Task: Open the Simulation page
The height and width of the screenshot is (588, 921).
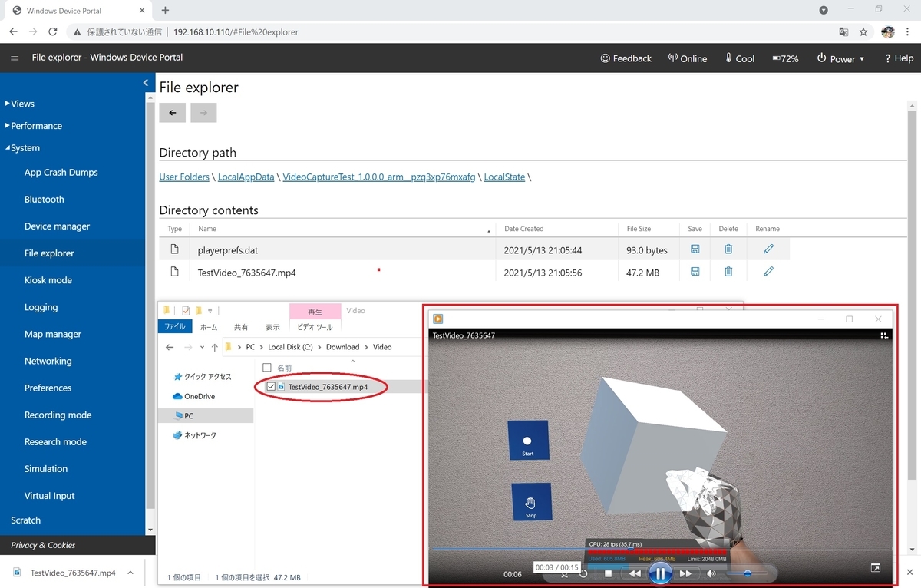Action: coord(46,469)
